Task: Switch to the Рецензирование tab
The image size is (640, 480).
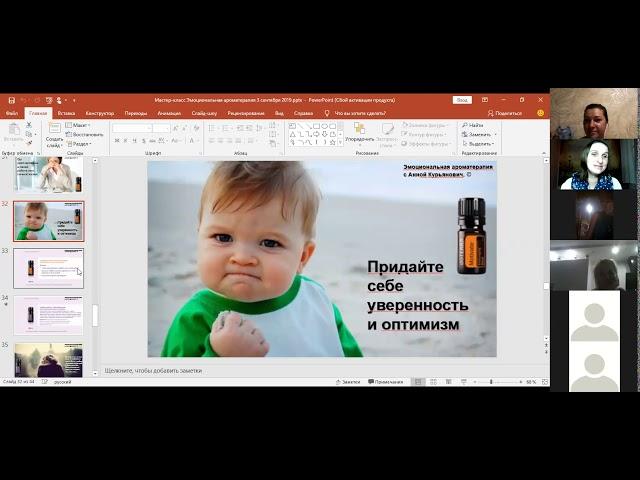Action: click(x=246, y=113)
